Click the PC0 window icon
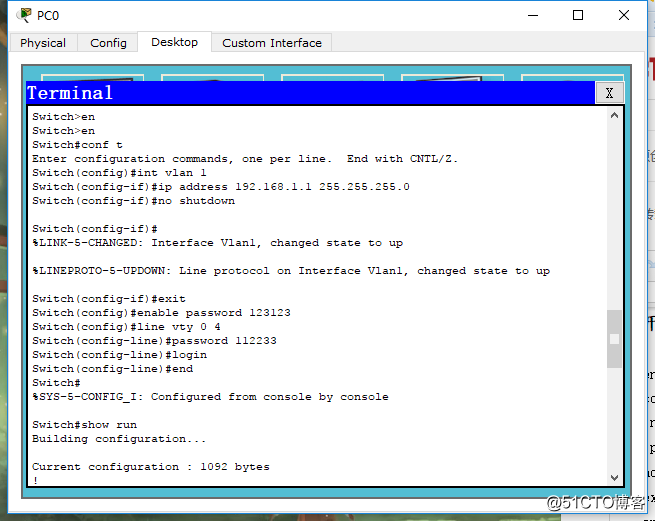 tap(24, 15)
